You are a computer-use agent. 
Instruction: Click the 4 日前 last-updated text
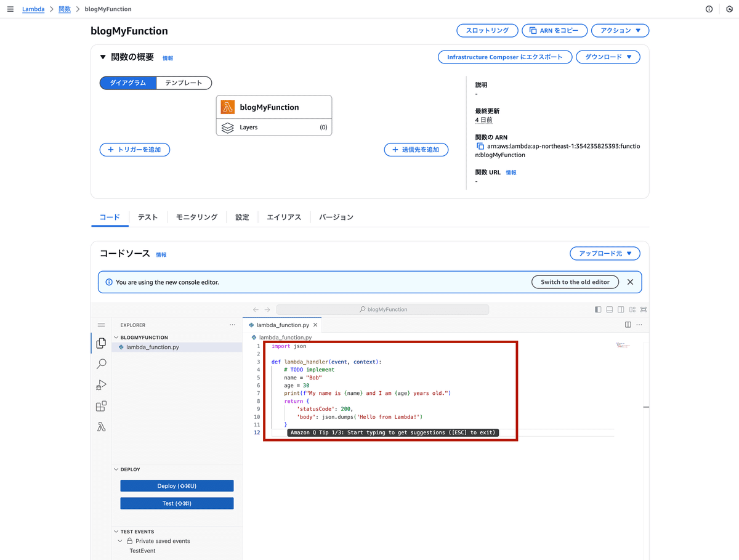(483, 120)
